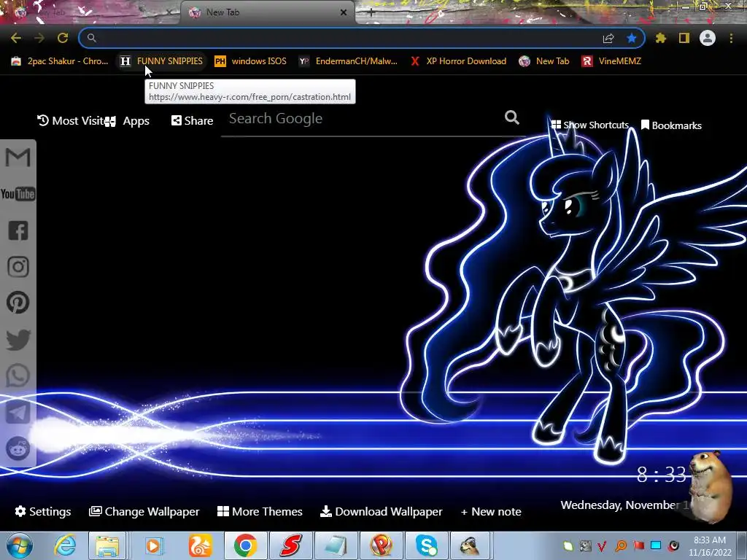Open the Telegram sidebar icon

click(x=18, y=413)
